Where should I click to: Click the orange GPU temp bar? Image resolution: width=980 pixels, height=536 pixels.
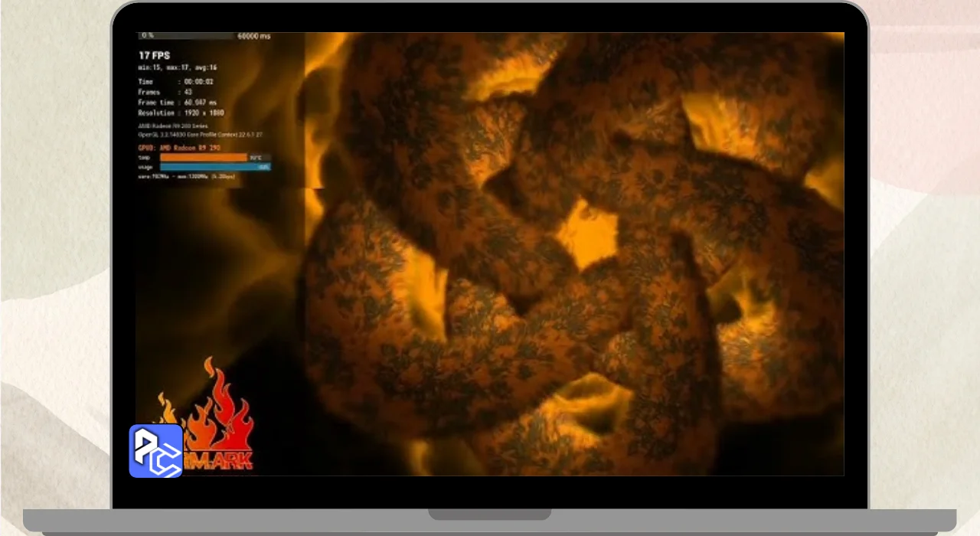pyautogui.click(x=204, y=157)
